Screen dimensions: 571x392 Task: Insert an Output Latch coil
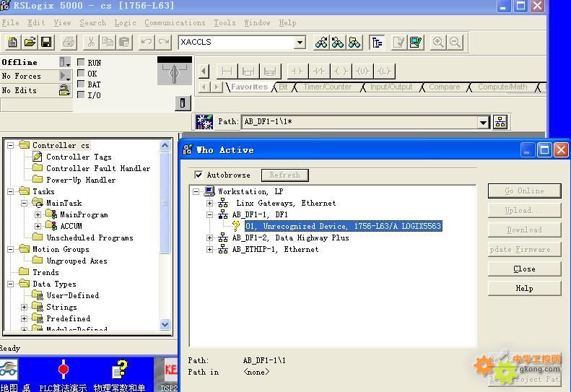click(384, 71)
